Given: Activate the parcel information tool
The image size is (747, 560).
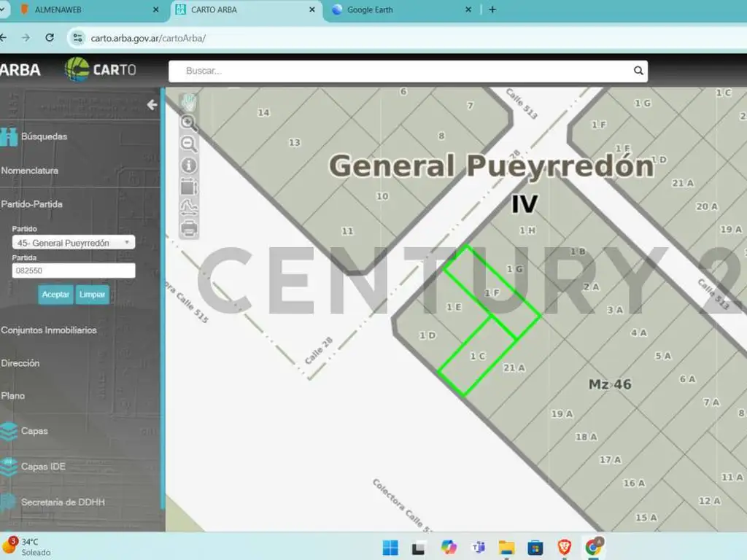Looking at the screenshot, I should coord(189,166).
